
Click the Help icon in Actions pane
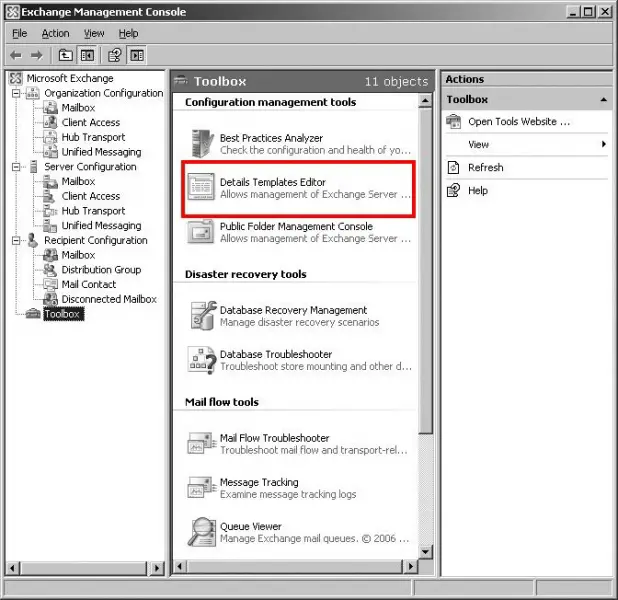coord(453,191)
